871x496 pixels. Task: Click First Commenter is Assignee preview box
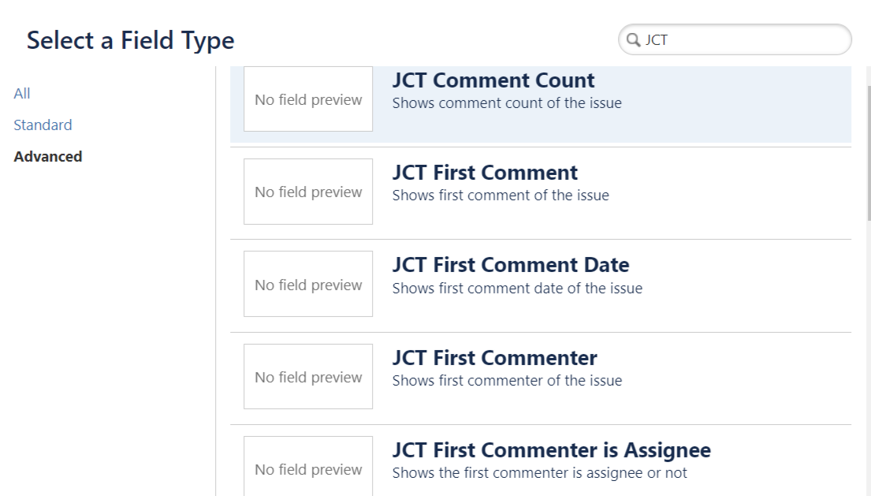tap(308, 469)
